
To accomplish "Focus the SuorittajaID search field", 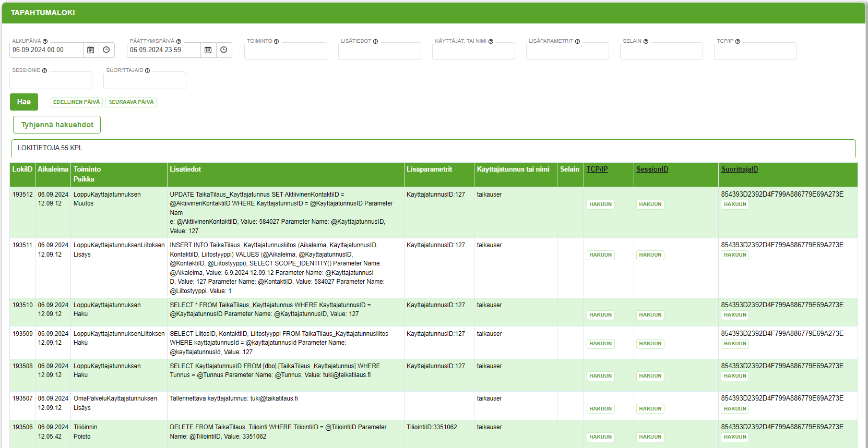I will click(x=145, y=80).
